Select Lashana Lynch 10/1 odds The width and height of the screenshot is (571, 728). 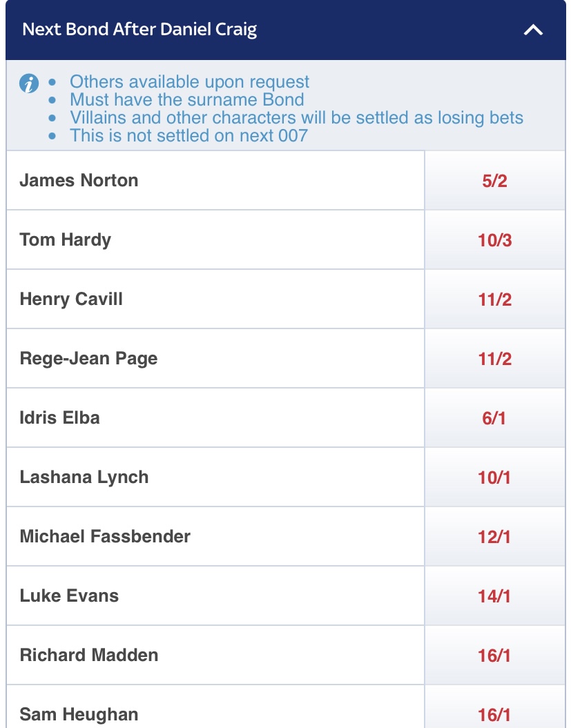click(495, 478)
